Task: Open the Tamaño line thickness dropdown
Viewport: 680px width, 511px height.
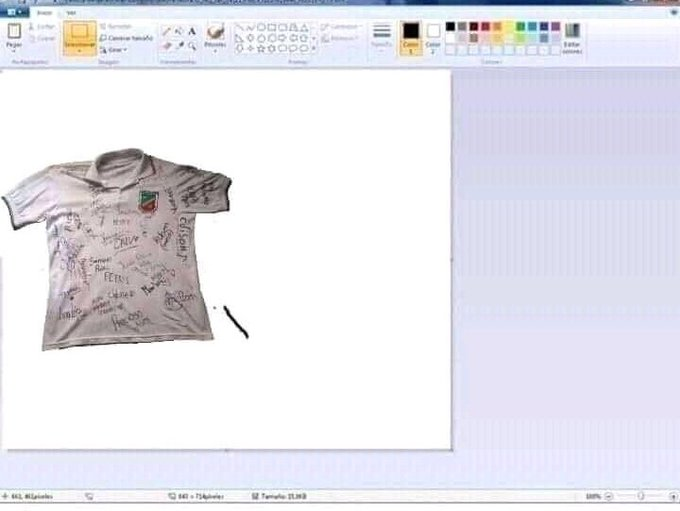Action: [382, 37]
